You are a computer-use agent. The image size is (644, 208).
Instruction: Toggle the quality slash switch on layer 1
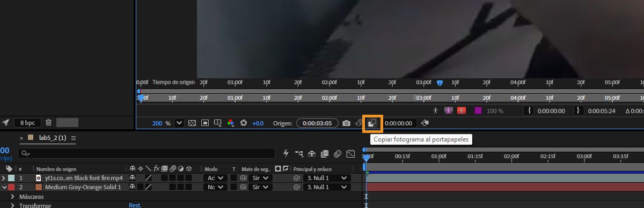(149, 178)
